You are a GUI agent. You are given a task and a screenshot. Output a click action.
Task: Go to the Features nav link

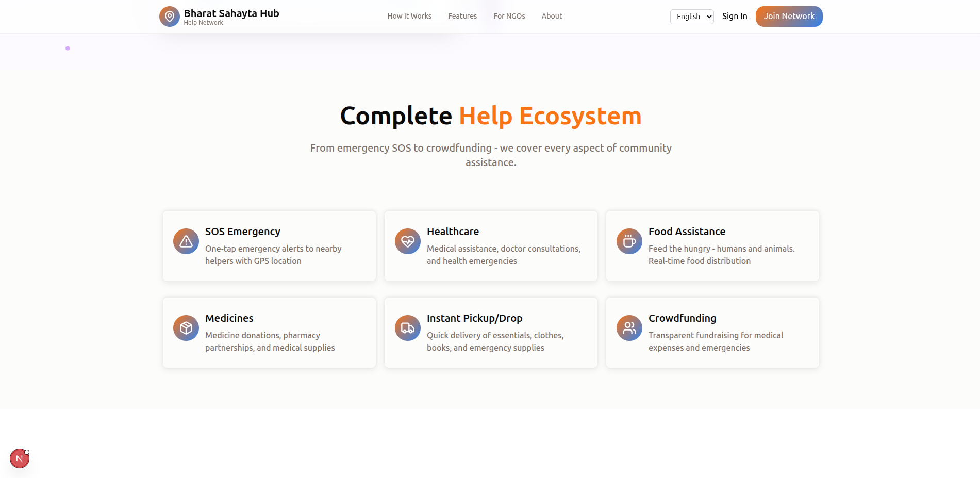[x=462, y=16]
